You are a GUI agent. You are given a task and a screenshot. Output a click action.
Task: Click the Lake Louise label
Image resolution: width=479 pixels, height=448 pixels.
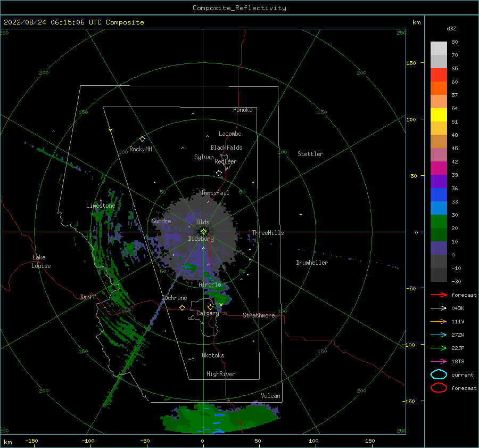(x=41, y=262)
